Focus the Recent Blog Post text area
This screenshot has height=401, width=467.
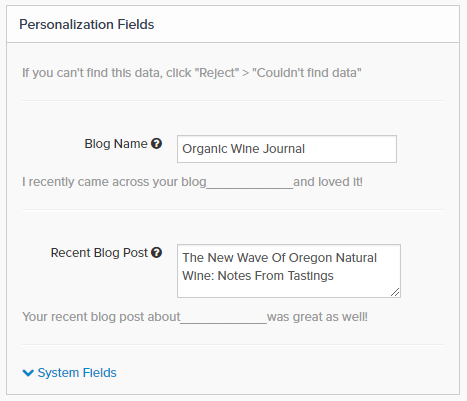pos(289,271)
